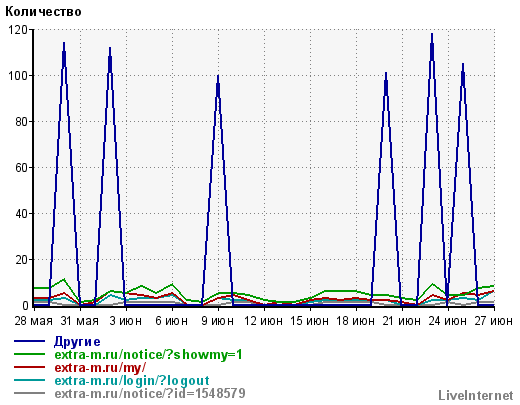Click the teal logout legend line swatch
The height and width of the screenshot is (405, 520).
pyautogui.click(x=29, y=380)
